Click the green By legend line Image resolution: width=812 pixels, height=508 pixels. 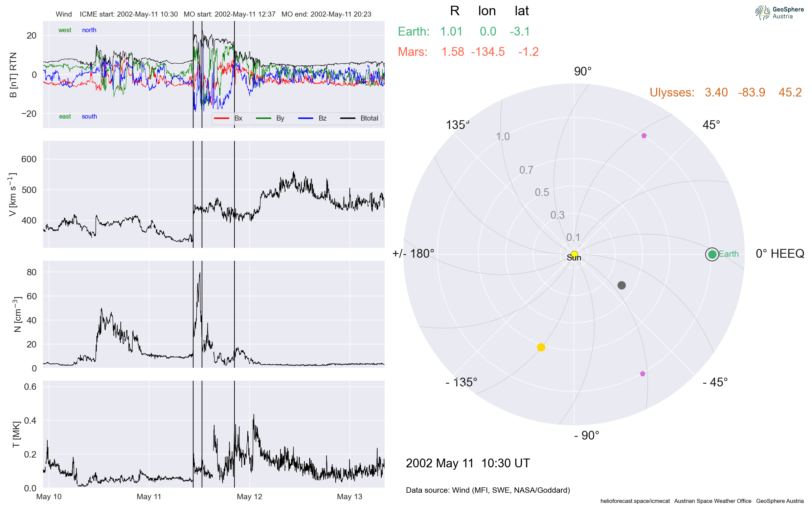(264, 118)
